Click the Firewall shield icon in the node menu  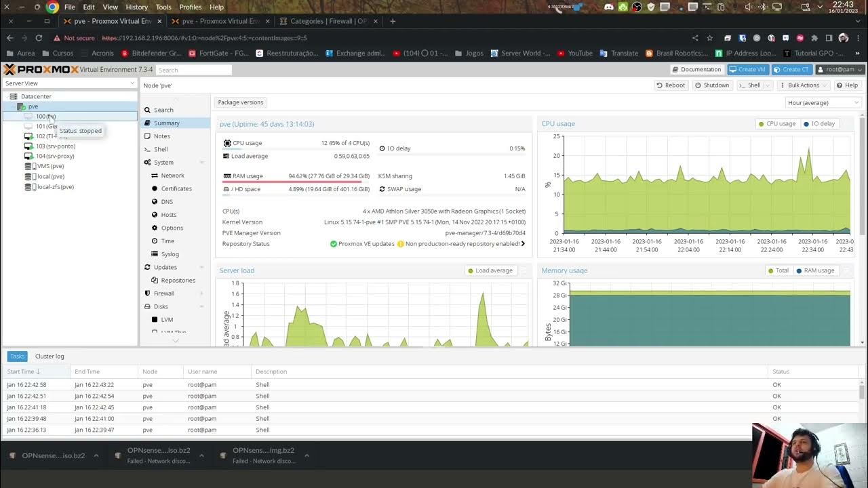click(147, 293)
